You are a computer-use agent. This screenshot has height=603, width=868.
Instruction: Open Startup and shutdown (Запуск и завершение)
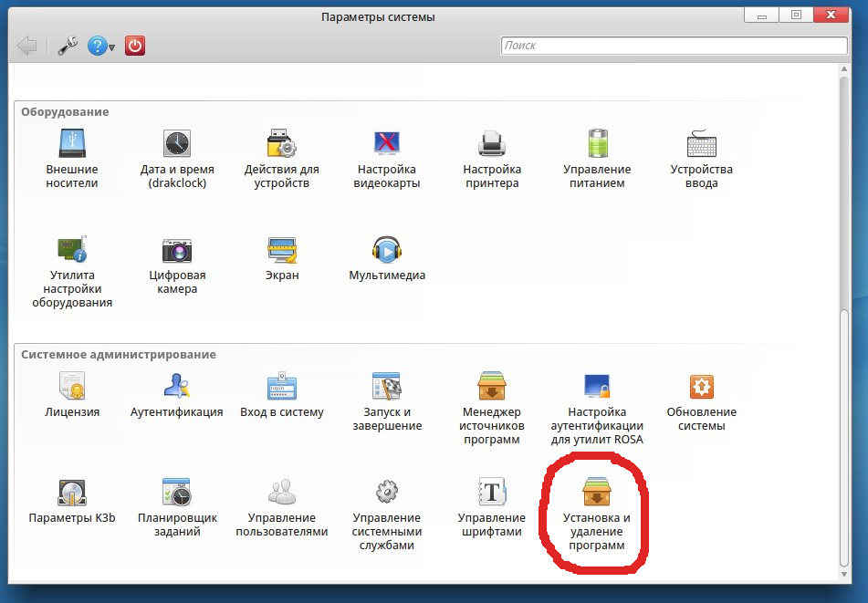click(387, 401)
